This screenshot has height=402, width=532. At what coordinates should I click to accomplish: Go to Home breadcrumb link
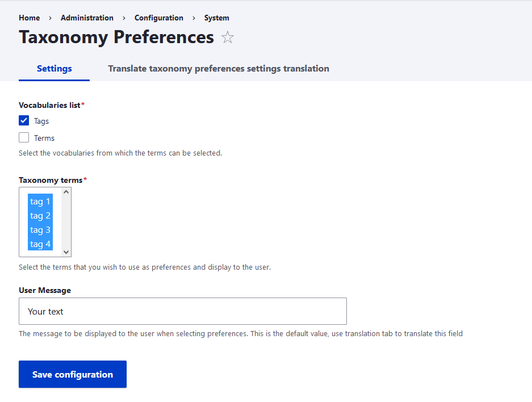29,18
